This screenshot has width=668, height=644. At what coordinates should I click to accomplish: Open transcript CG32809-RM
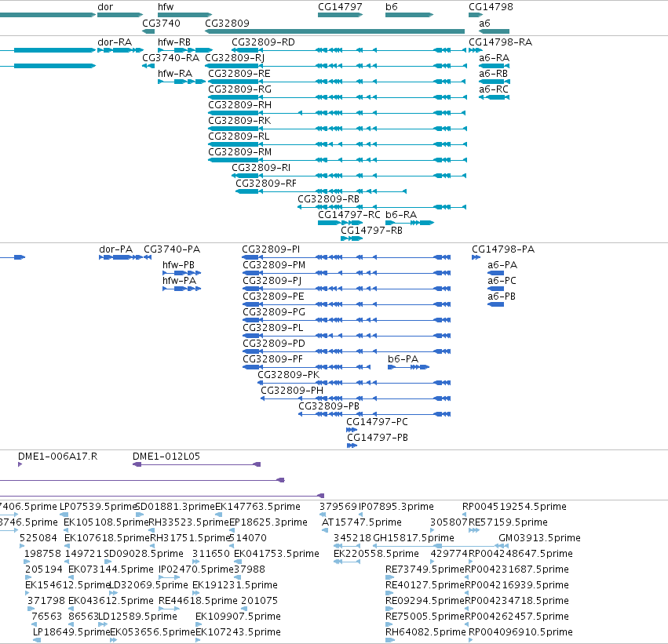pos(240,152)
